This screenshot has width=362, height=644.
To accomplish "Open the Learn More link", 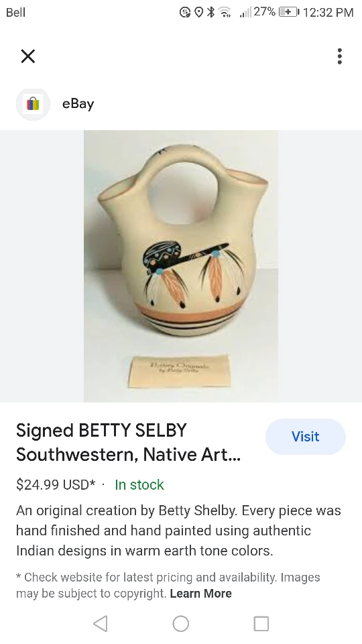I will [x=200, y=594].
